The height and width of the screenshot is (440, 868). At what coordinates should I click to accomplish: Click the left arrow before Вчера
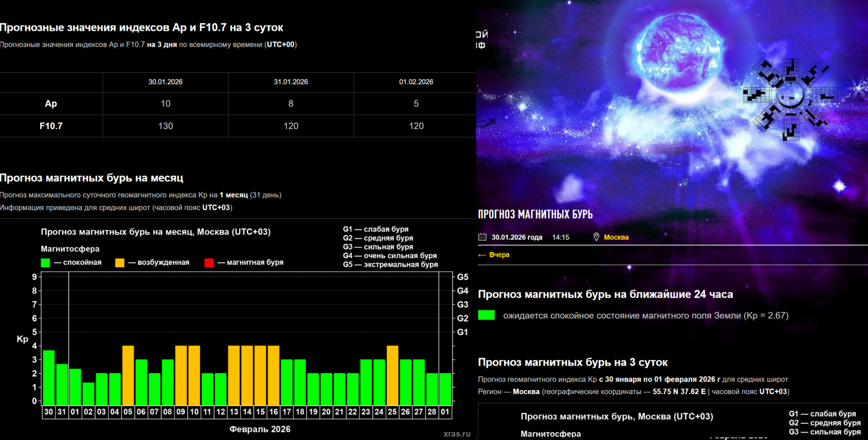coord(482,255)
